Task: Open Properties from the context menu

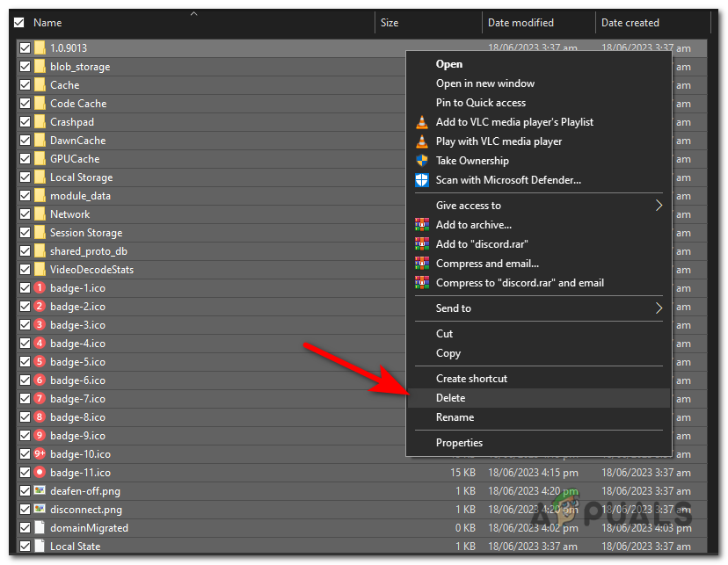Action: pyautogui.click(x=461, y=442)
